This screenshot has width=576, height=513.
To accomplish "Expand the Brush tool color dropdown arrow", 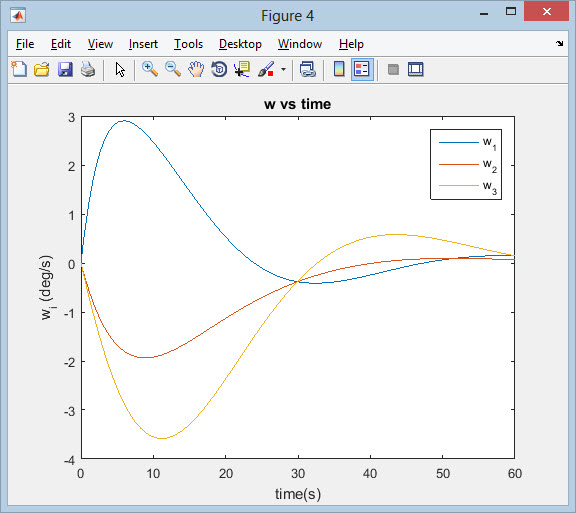I will [x=283, y=69].
